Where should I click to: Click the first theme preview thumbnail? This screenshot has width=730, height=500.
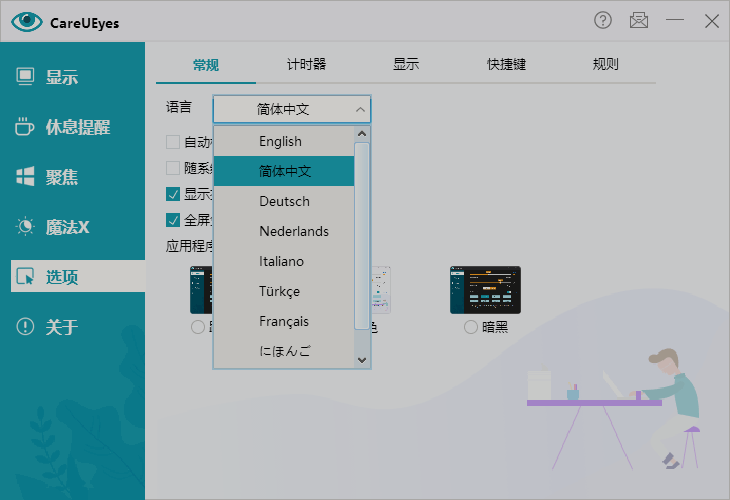pos(201,290)
